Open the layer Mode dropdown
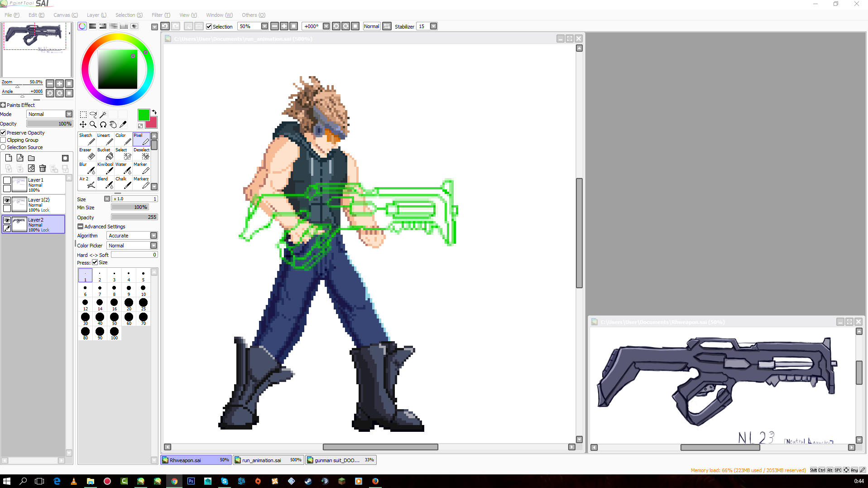The height and width of the screenshot is (488, 868). 69,114
